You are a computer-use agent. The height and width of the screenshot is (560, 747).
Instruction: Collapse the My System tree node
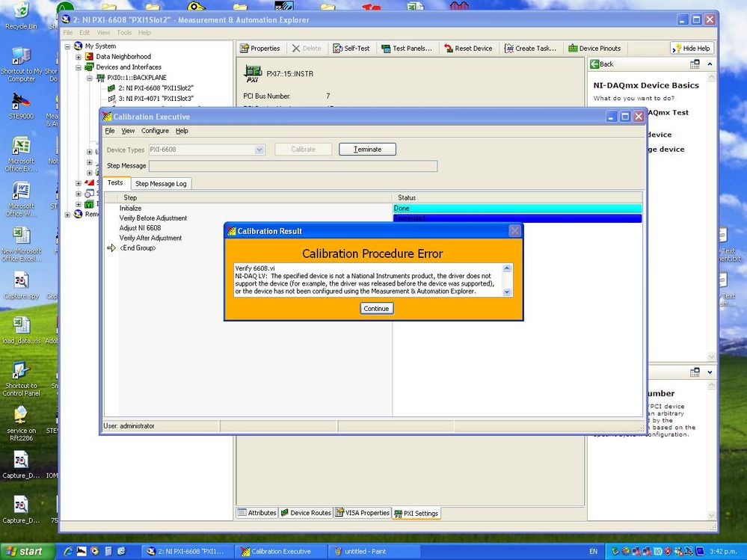point(67,46)
